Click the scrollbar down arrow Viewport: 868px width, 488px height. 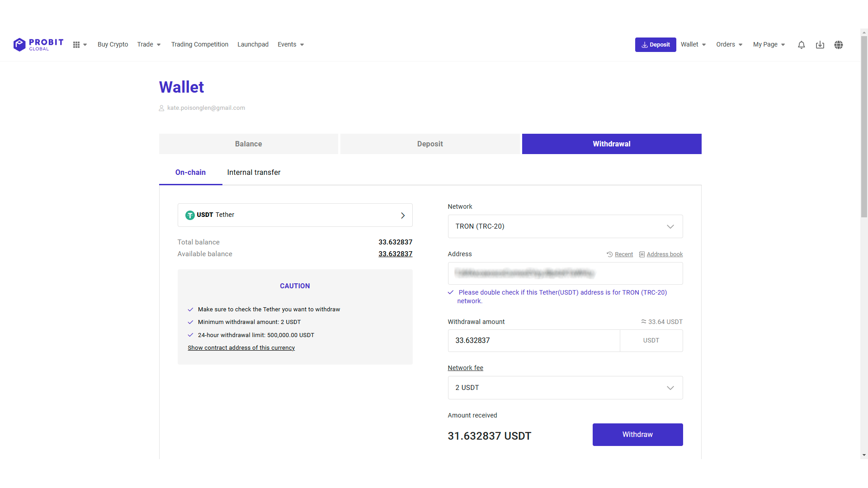(864, 455)
